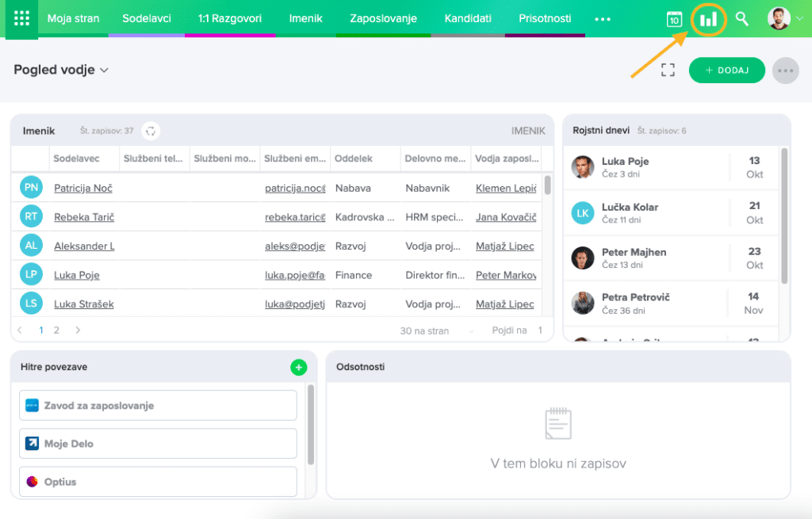
Task: Click the Rojstni dnevi vertical scrollbar
Action: point(785,214)
